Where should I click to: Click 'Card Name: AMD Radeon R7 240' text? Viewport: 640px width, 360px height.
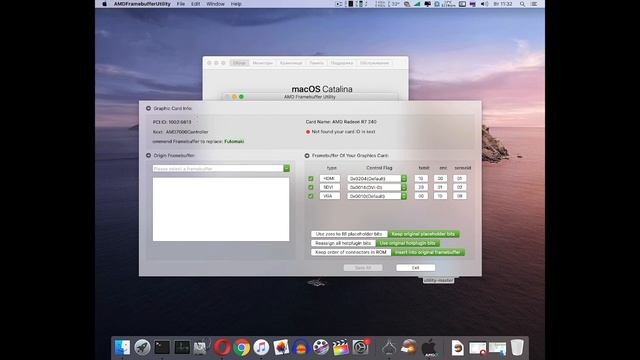[341, 122]
